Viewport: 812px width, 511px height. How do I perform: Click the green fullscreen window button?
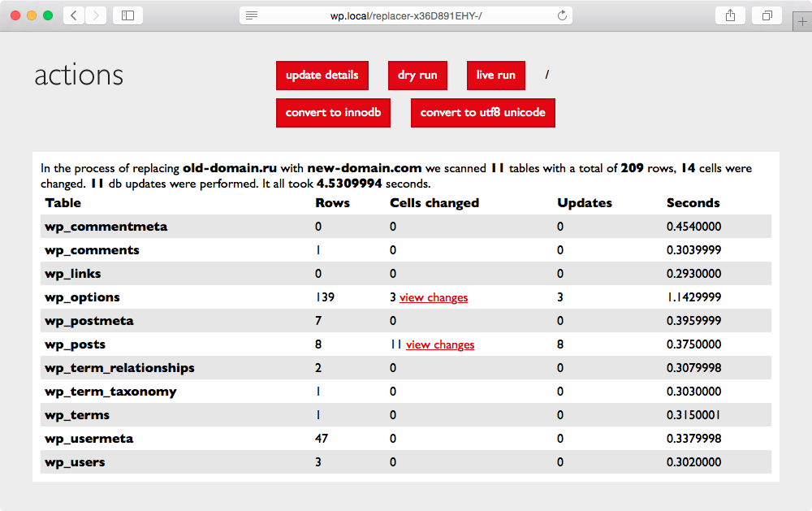pyautogui.click(x=48, y=15)
